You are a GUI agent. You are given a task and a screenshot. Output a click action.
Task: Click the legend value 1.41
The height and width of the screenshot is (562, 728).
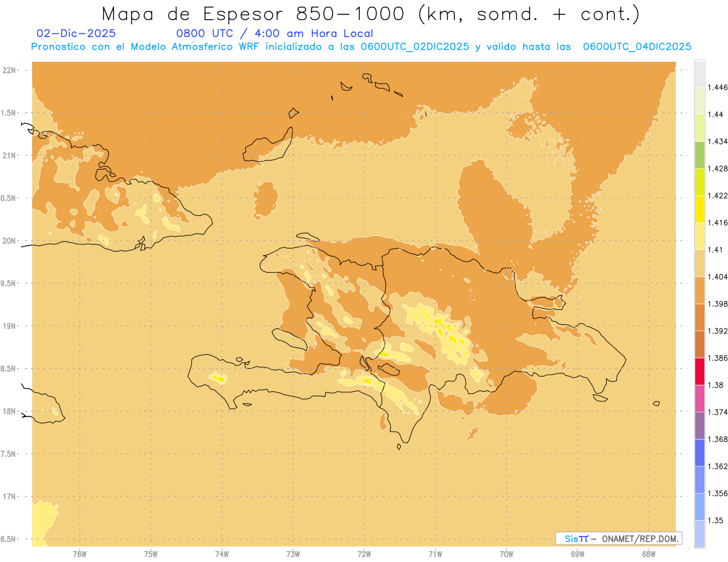coord(716,249)
